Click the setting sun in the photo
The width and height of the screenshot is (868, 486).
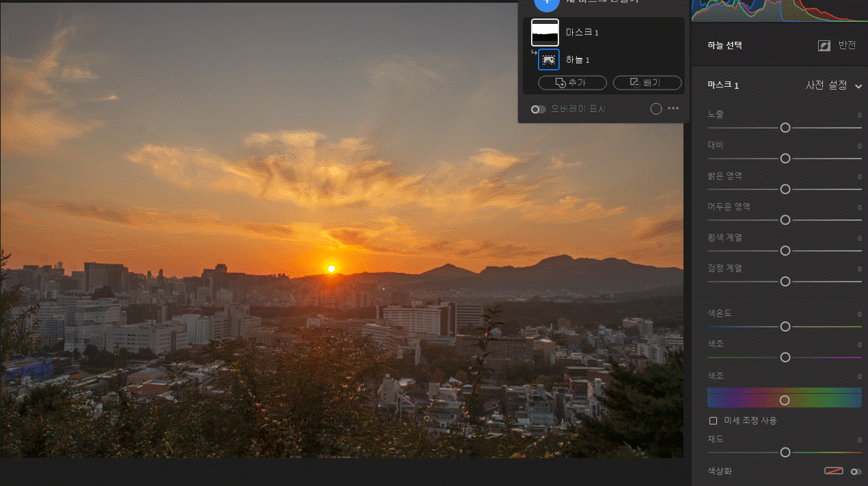click(x=331, y=269)
